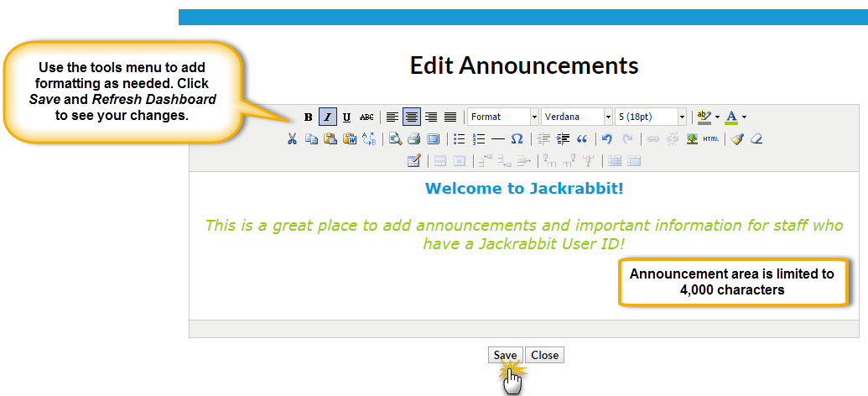Toggle italic formatting
The height and width of the screenshot is (396, 868).
click(x=328, y=117)
